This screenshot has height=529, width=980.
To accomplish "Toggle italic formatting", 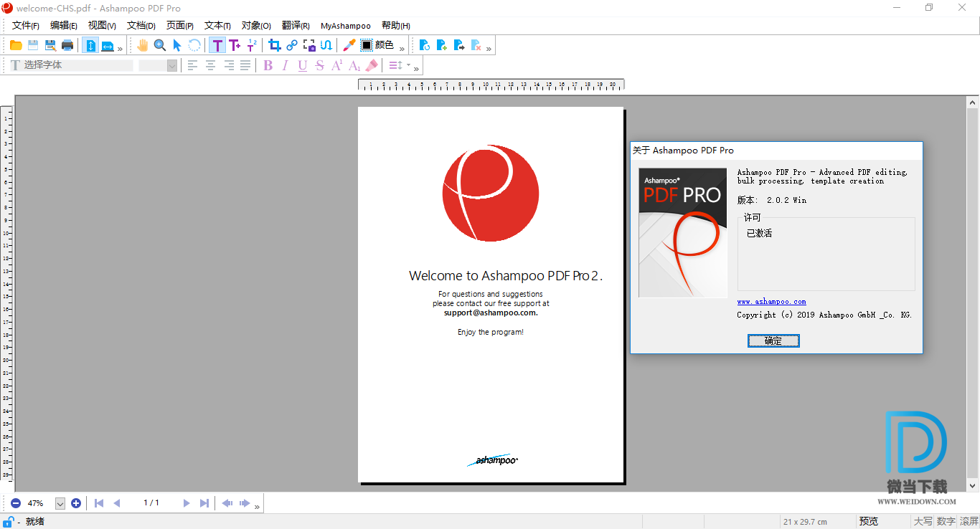I will point(286,65).
